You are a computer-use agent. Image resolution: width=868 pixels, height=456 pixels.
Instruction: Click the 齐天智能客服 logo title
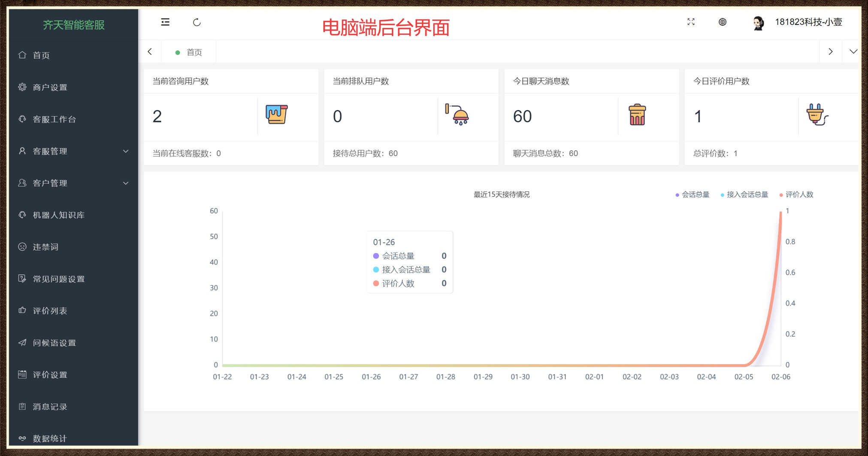pos(73,25)
